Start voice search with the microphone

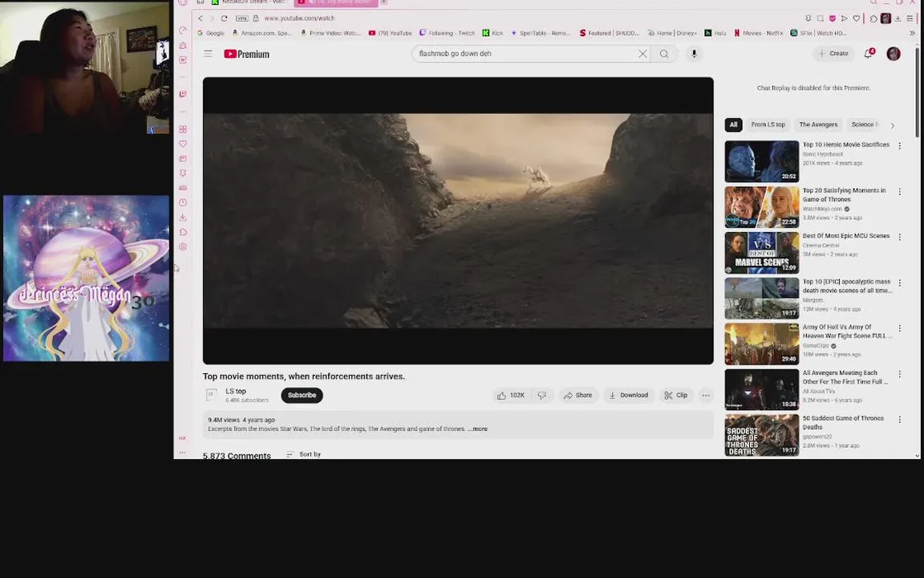pyautogui.click(x=694, y=54)
